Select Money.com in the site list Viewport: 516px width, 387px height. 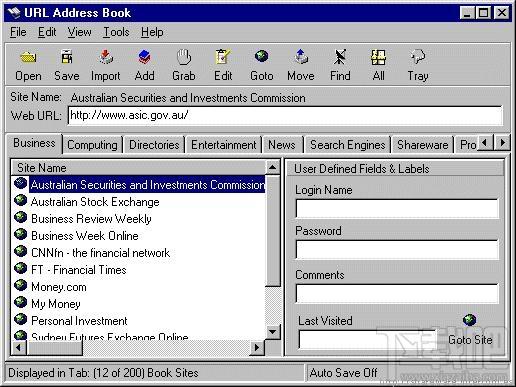point(59,287)
